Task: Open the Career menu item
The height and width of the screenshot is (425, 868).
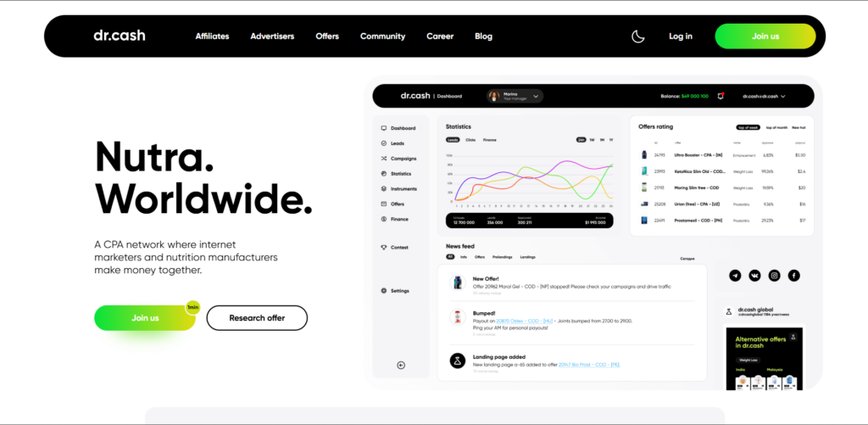Action: click(x=440, y=36)
